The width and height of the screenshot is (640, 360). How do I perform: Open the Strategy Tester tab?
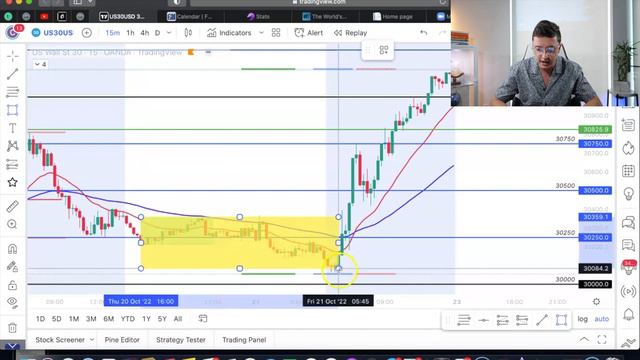tap(181, 340)
